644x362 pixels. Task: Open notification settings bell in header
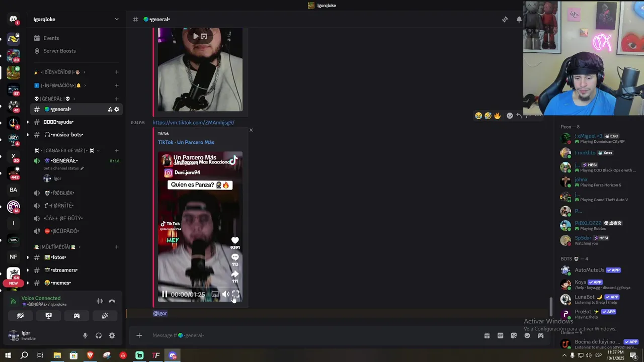(x=519, y=20)
